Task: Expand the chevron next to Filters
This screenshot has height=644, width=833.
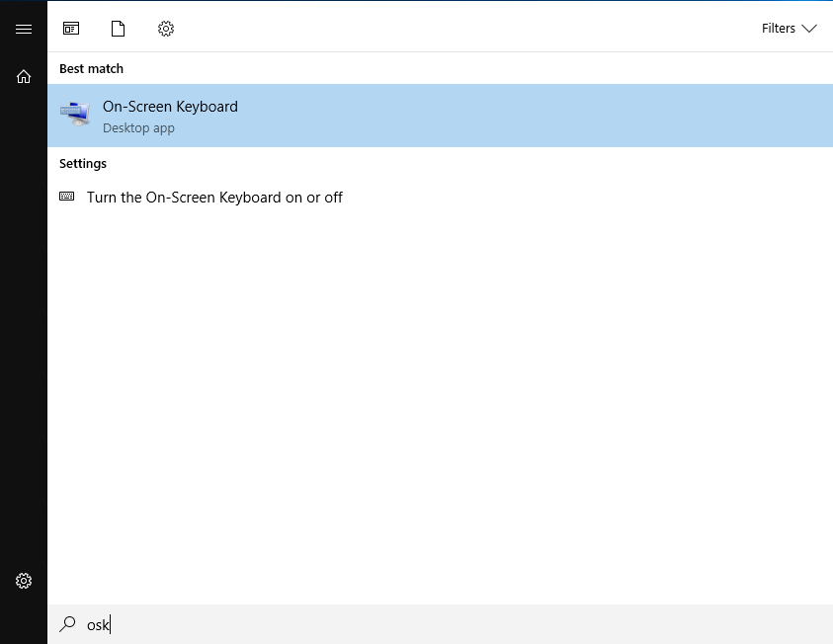Action: [809, 29]
